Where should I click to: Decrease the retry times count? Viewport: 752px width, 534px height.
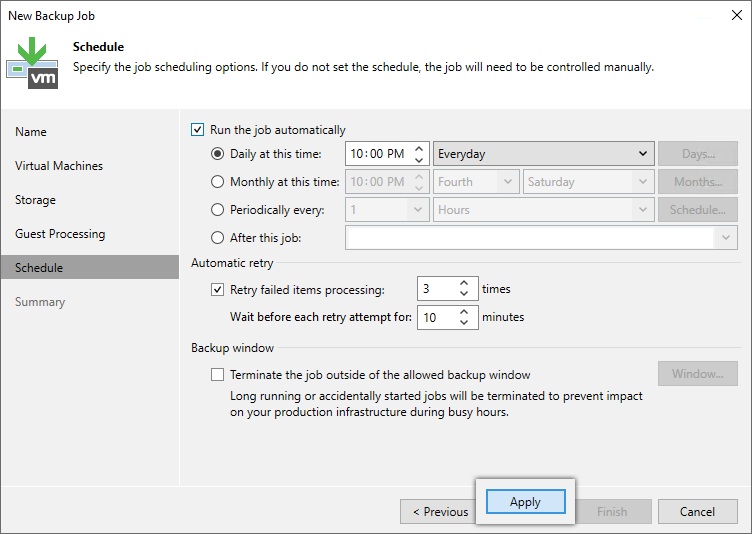coord(464,294)
